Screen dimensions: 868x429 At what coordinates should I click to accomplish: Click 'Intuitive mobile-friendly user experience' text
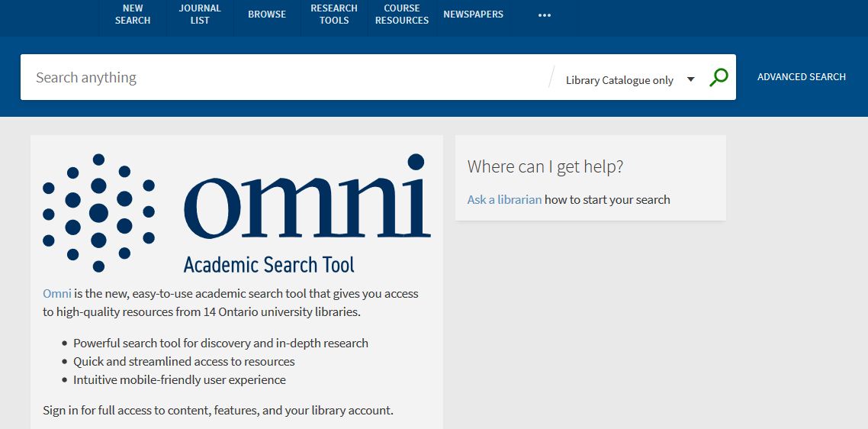pyautogui.click(x=179, y=379)
